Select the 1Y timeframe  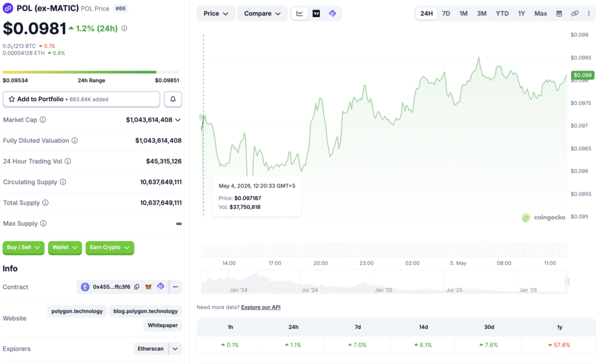(521, 14)
